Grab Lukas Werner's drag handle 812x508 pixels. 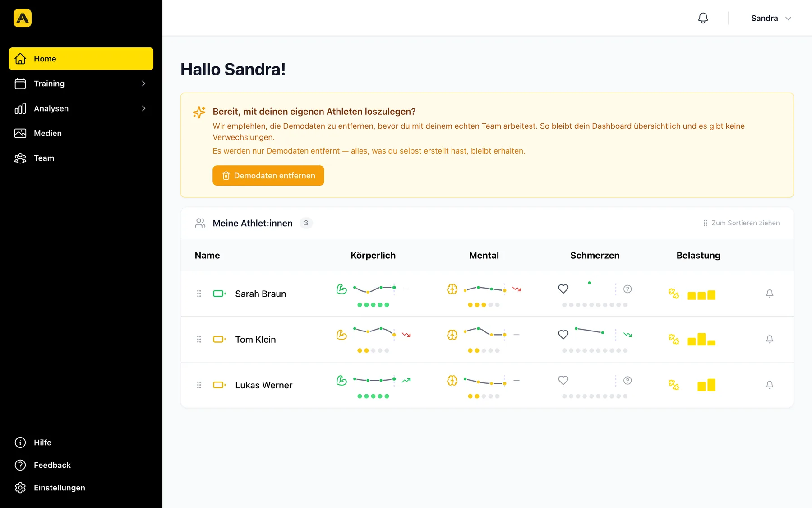pyautogui.click(x=199, y=385)
